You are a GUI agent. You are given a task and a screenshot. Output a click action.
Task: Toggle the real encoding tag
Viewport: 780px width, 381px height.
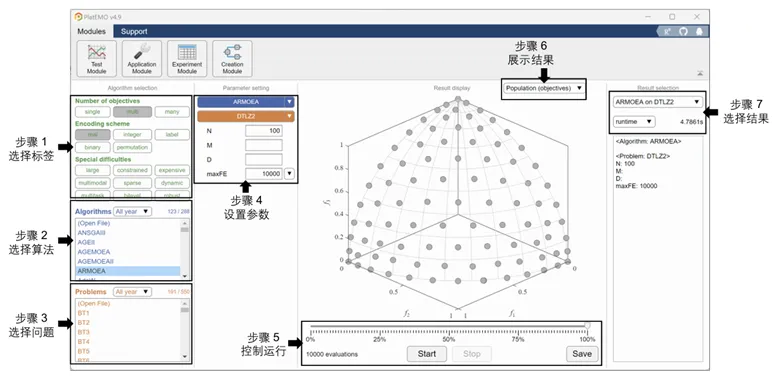[x=93, y=134]
